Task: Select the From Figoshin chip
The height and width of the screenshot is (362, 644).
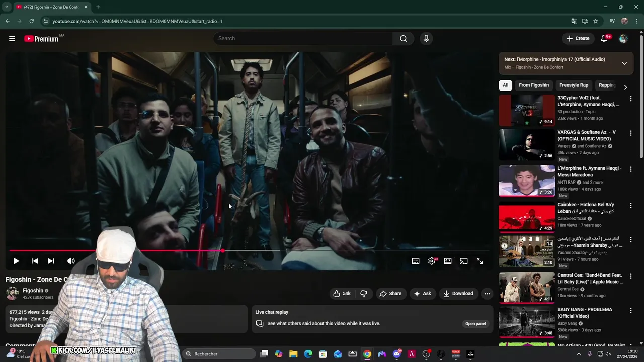Action: pyautogui.click(x=534, y=85)
